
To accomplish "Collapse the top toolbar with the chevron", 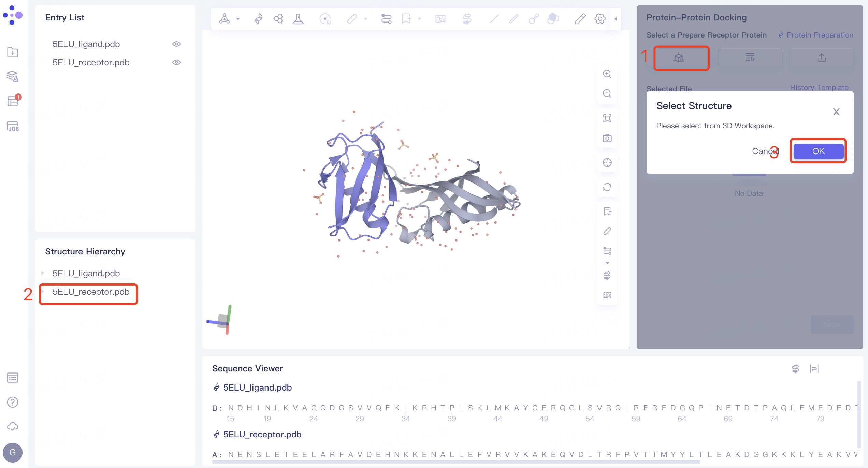I will [615, 19].
